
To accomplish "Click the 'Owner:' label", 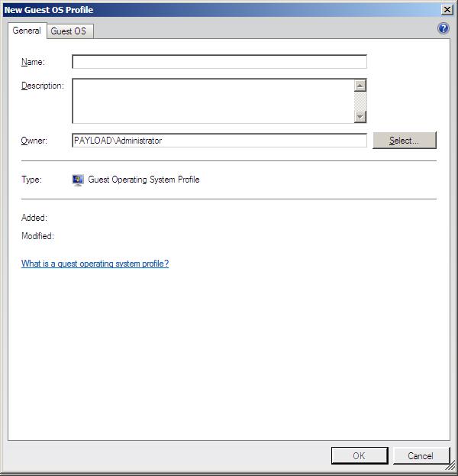I will tap(34, 141).
